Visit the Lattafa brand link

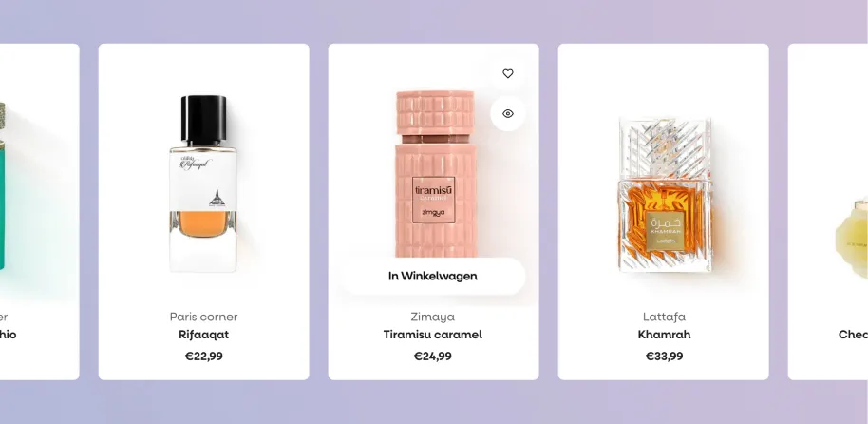tap(664, 317)
